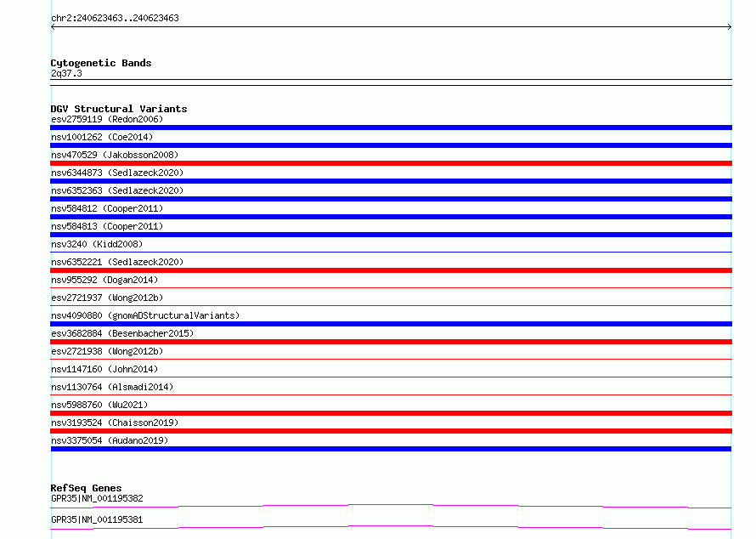The width and height of the screenshot is (756, 539).
Task: Click the red bar under nsv3193524 (Chaisson2019)
Action: click(x=391, y=431)
